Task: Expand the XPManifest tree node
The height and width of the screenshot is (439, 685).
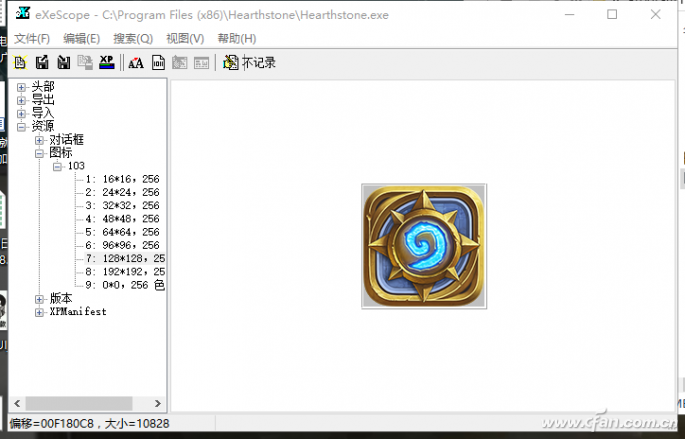Action: [x=39, y=312]
